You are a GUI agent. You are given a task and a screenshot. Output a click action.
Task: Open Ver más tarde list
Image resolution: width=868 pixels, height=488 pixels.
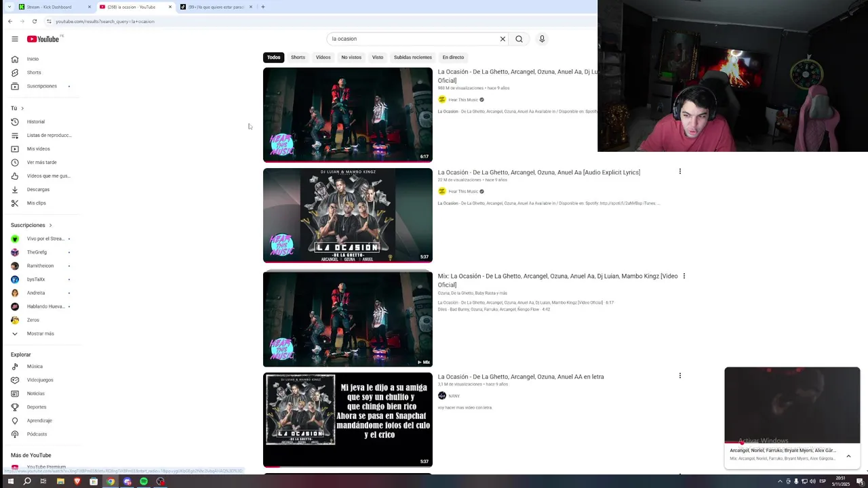(41, 162)
